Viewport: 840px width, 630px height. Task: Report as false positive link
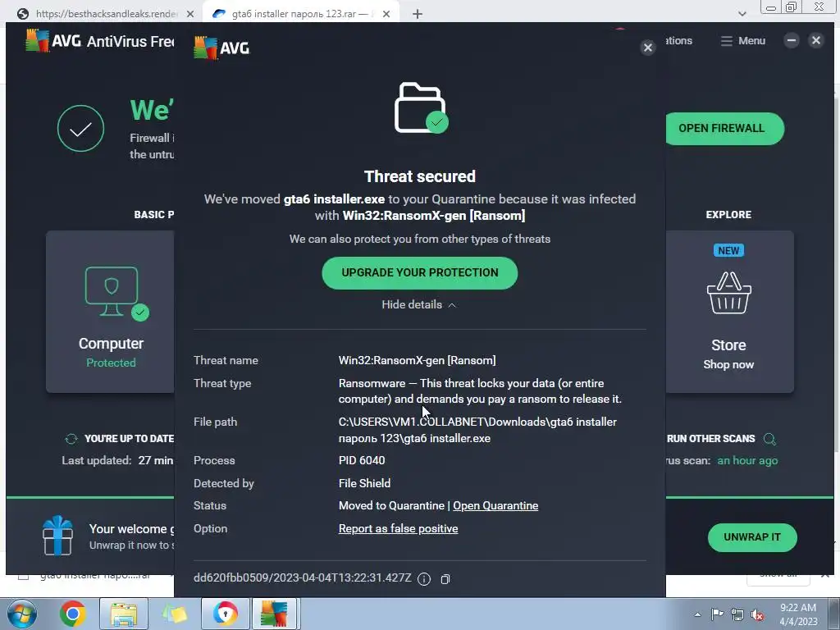[398, 529]
